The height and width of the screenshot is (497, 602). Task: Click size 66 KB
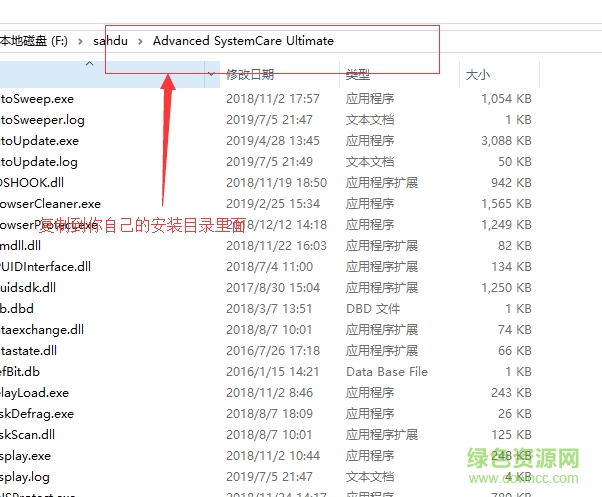tap(515, 351)
